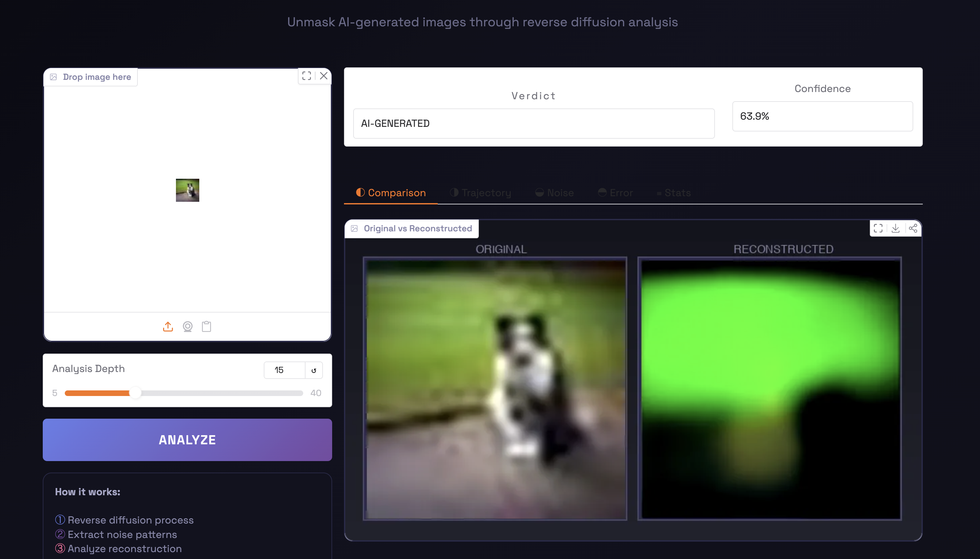Reset Analysis Depth to default
This screenshot has height=559, width=980.
(313, 370)
